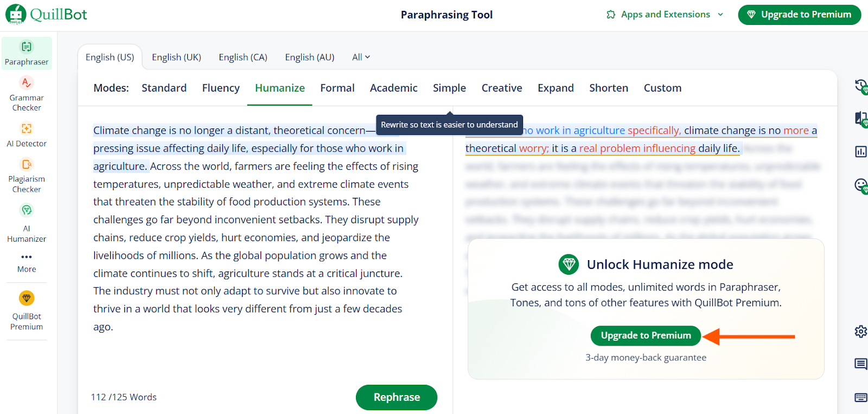Open the Grammar Checker tool
The image size is (868, 414).
click(x=27, y=94)
